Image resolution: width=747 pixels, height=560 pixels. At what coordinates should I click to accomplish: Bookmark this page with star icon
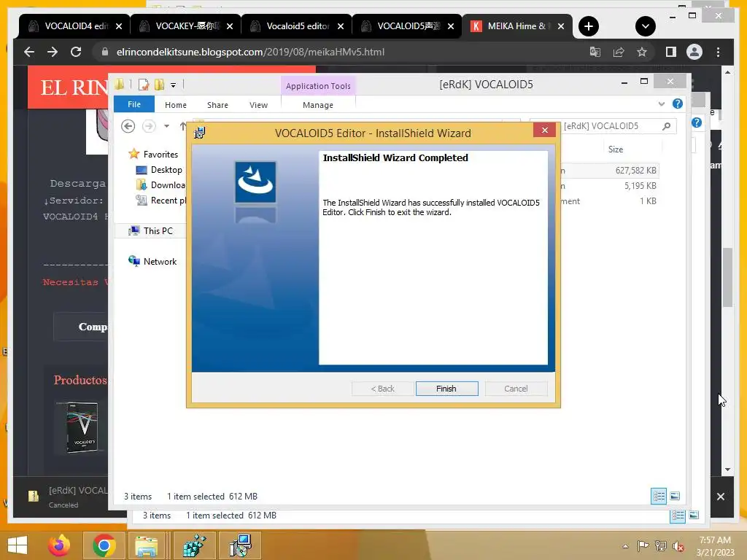(x=642, y=52)
